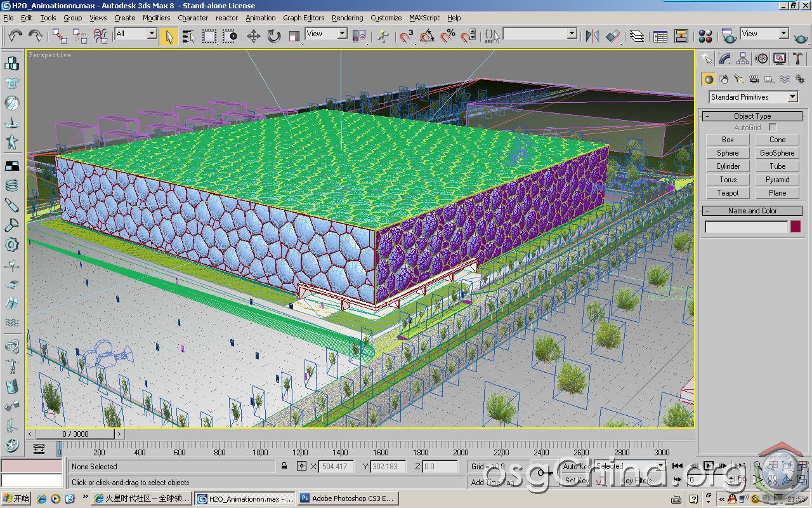The image size is (812, 508).
Task: Undo the last action with the Undo arrow
Action: [x=15, y=36]
